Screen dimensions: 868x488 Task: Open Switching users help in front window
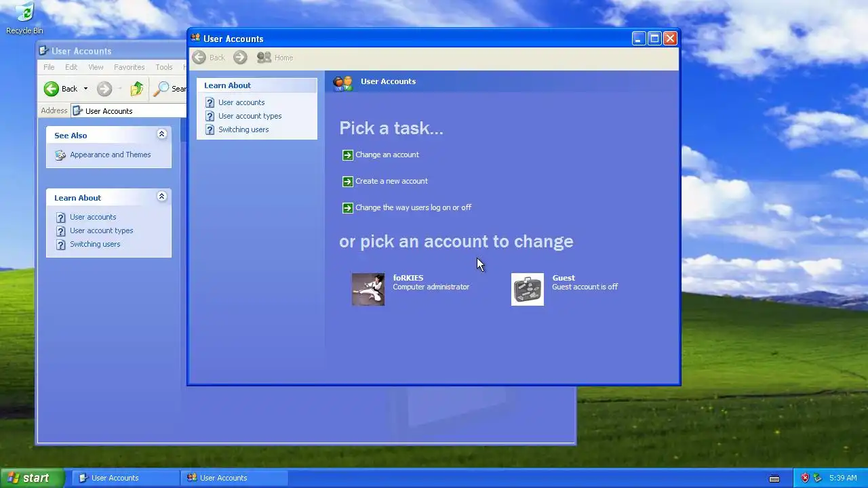[243, 129]
